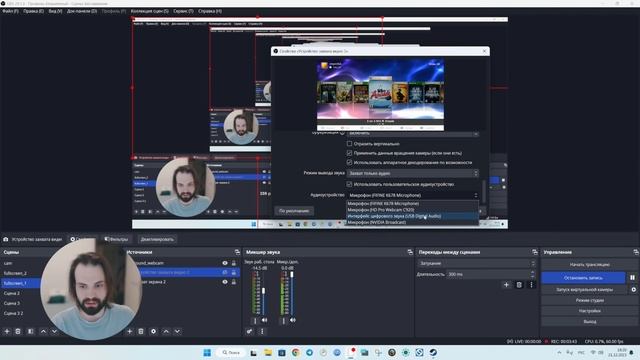This screenshot has width=640, height=360.
Task: Move the selected scene up
Action: tap(43, 331)
